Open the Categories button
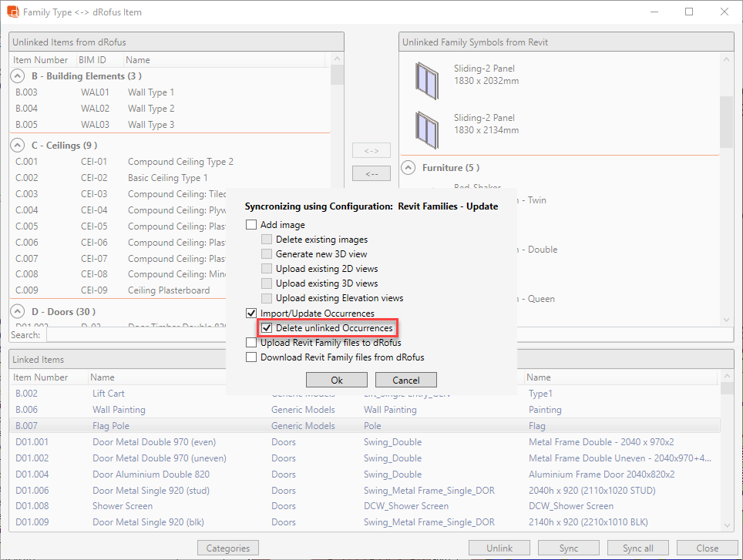Viewport: 743px width, 560px height. point(228,548)
